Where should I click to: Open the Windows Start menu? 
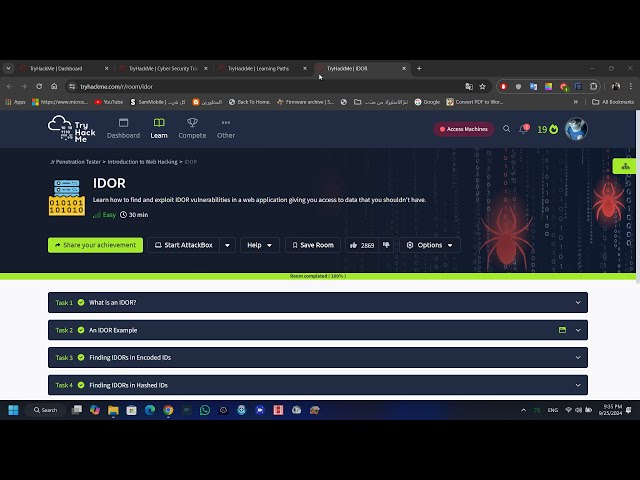13,410
